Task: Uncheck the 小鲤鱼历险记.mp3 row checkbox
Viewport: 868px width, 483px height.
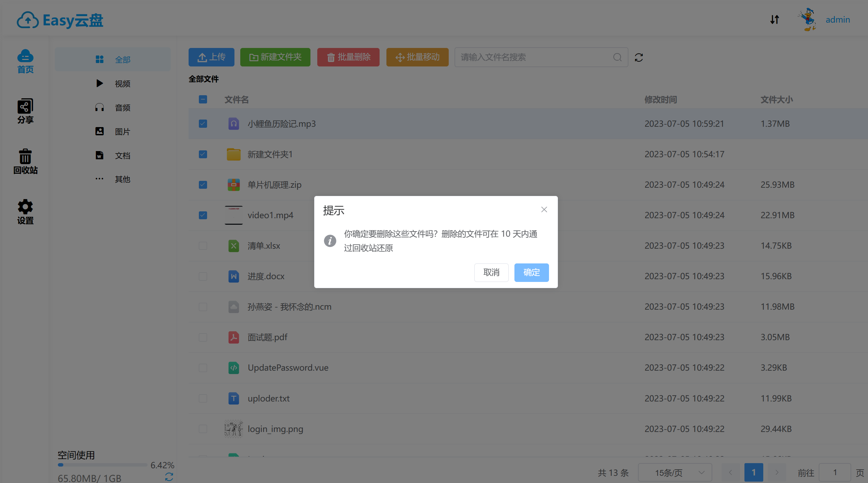Action: tap(203, 124)
